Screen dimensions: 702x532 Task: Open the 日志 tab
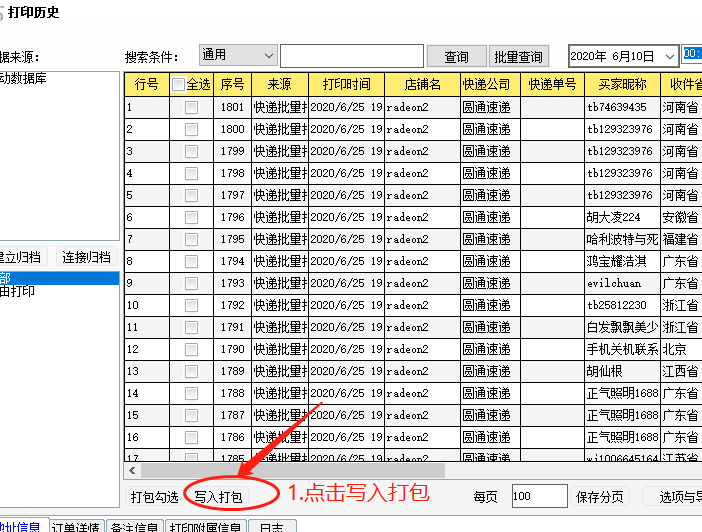[x=272, y=526]
